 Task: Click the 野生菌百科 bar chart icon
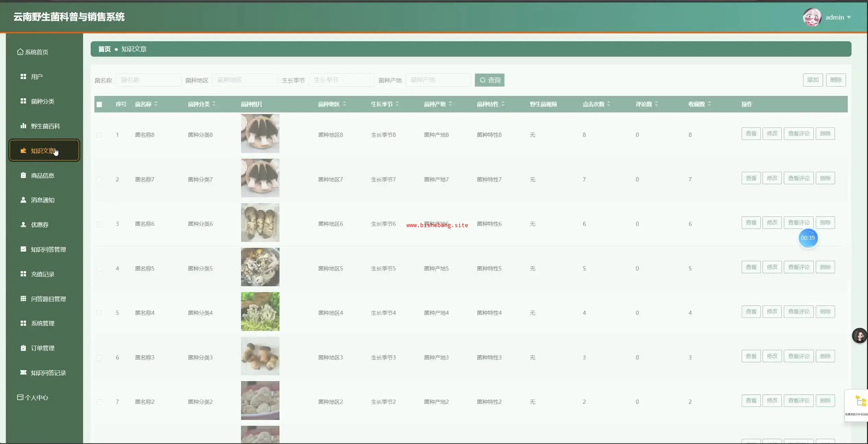tap(23, 126)
